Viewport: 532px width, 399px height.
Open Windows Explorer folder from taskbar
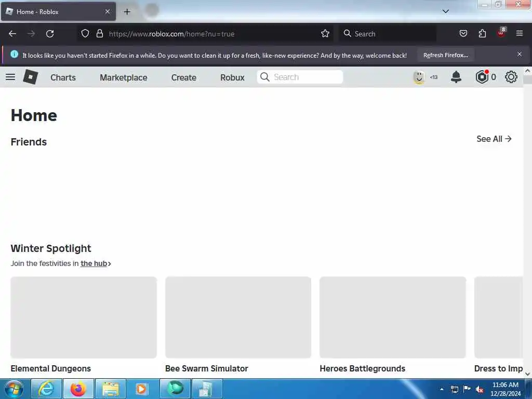tap(110, 389)
